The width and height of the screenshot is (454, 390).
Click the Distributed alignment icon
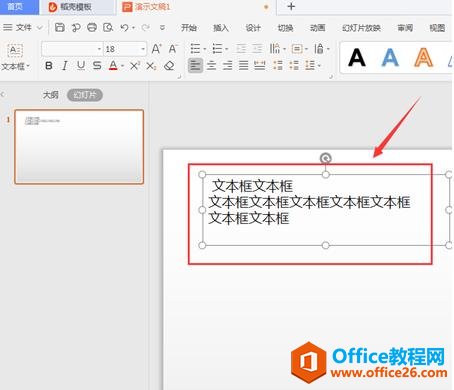pyautogui.click(x=260, y=65)
